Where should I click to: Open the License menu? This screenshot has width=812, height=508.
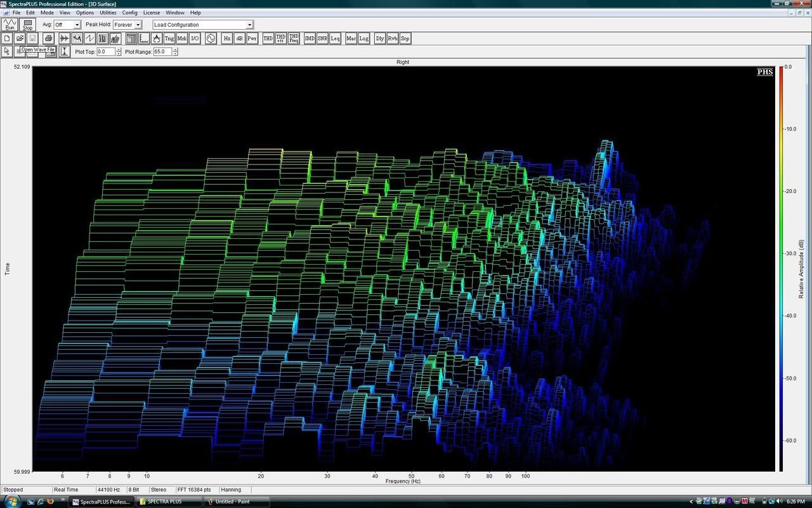(x=152, y=13)
